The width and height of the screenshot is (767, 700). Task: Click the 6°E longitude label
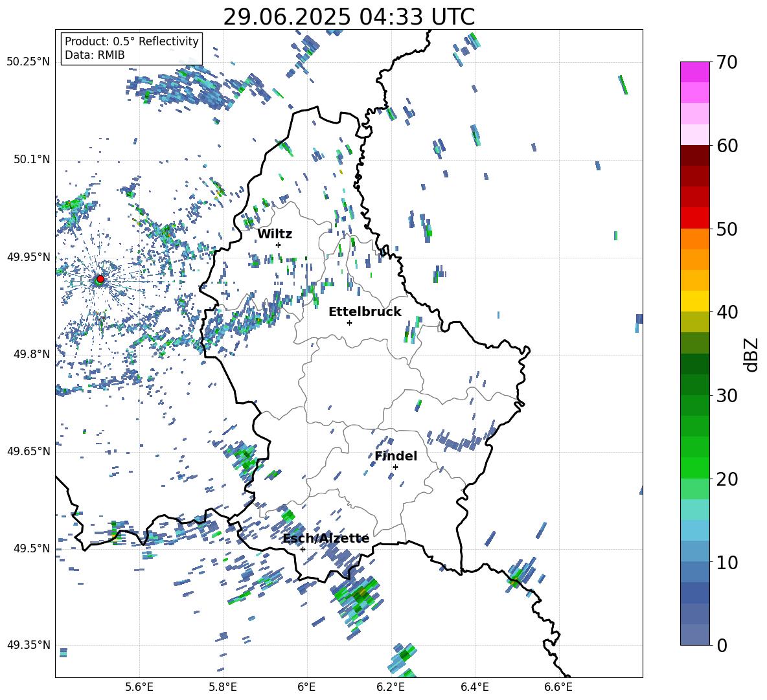coord(306,687)
